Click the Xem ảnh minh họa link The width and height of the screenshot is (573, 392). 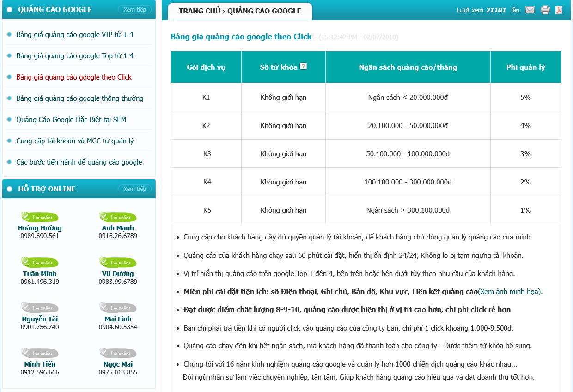[510, 292]
